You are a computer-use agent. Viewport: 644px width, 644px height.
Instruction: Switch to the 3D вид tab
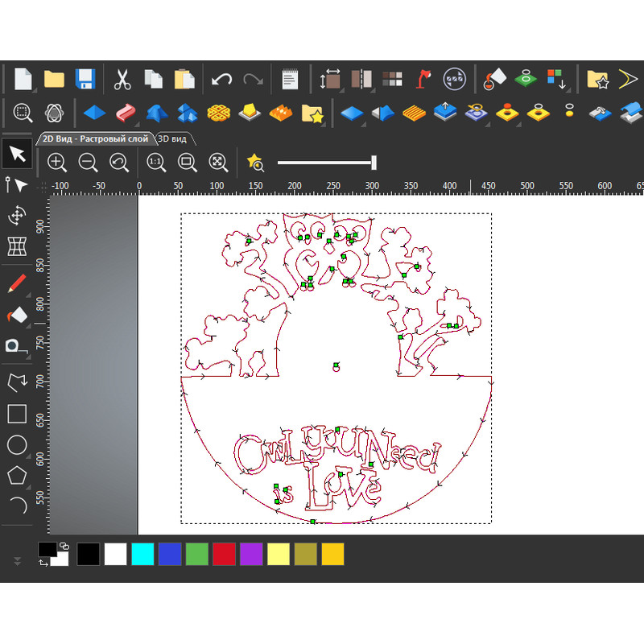(x=174, y=138)
